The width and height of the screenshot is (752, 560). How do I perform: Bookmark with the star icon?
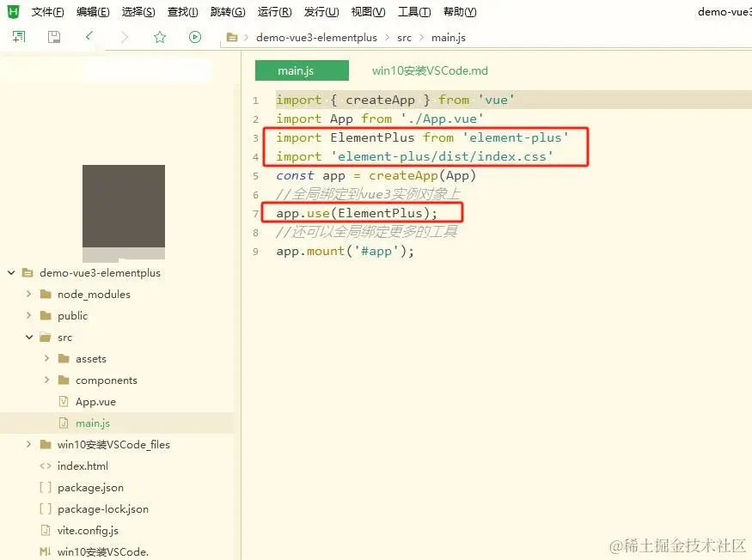tap(160, 37)
